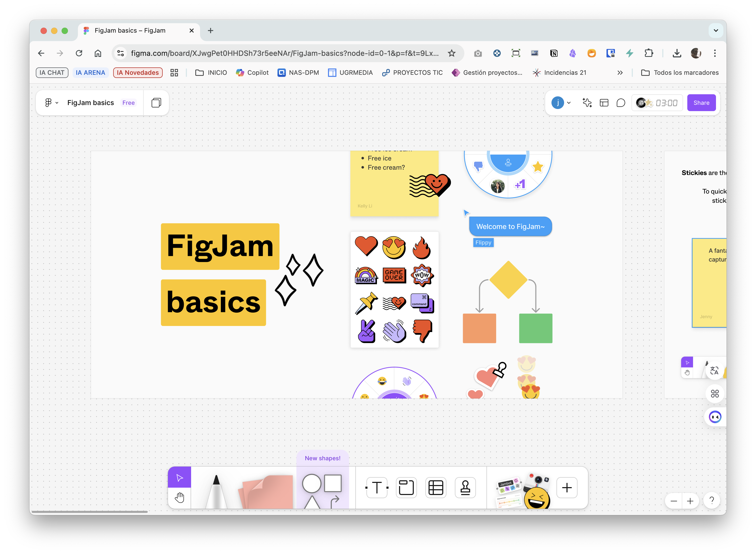Click the pushpin sticker
756x554 pixels.
366,303
